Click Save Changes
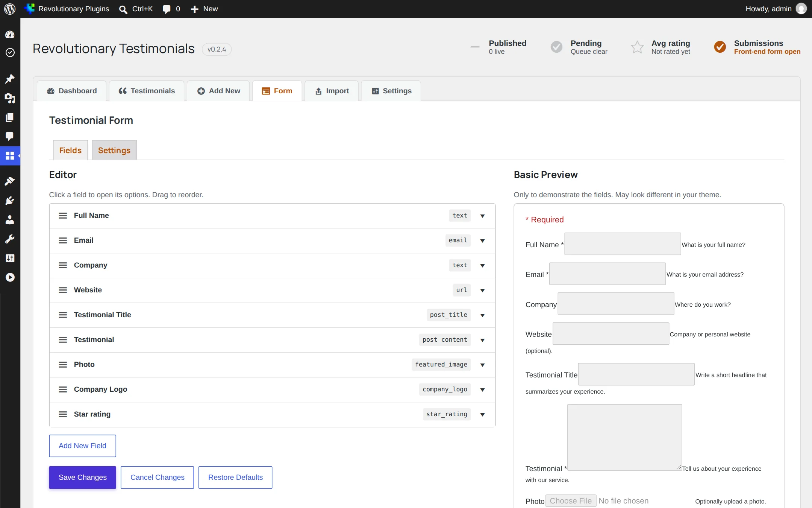812x508 pixels. [82, 478]
